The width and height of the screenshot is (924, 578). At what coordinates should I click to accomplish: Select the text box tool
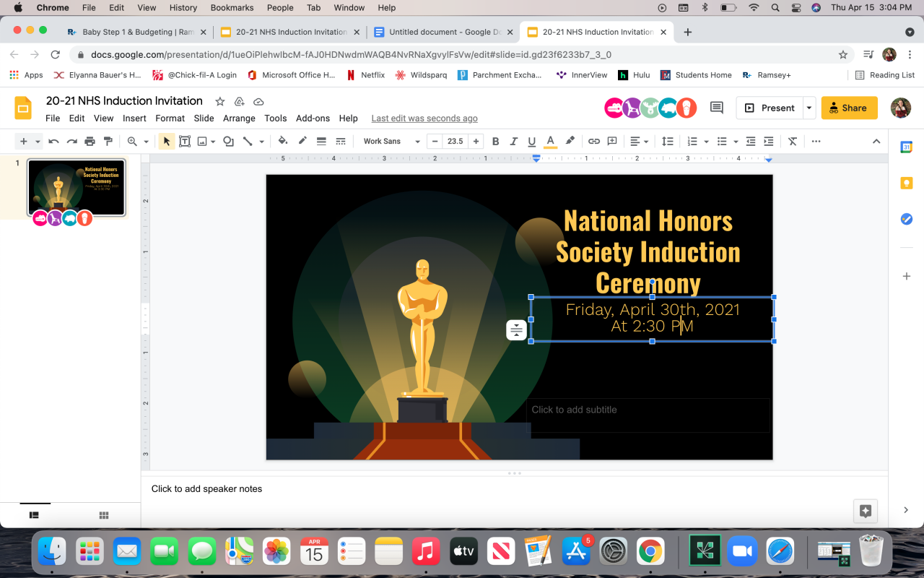(x=185, y=142)
